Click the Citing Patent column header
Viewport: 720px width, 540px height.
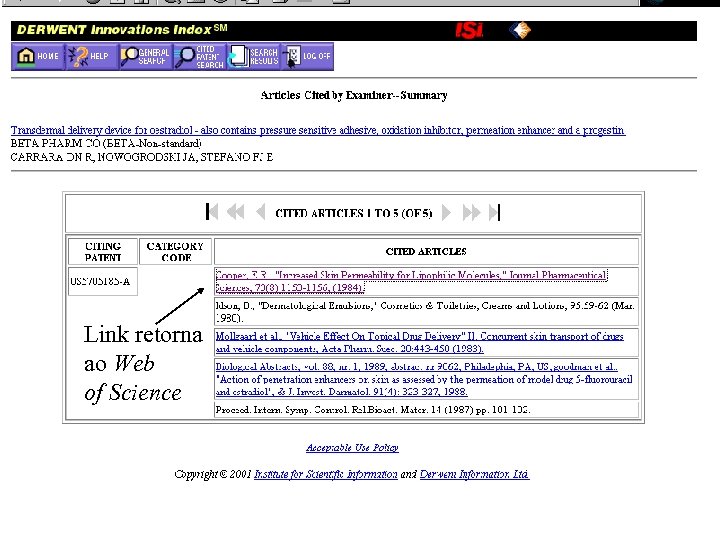pos(103,252)
